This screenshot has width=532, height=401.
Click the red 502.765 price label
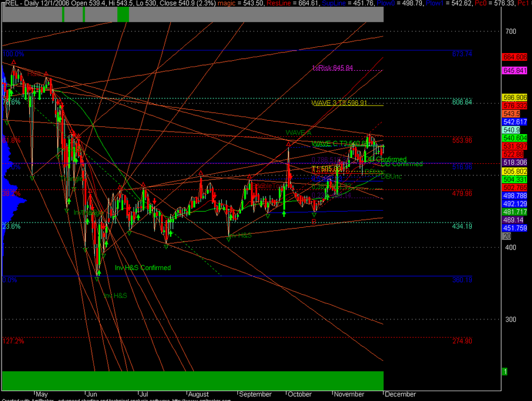click(515, 187)
